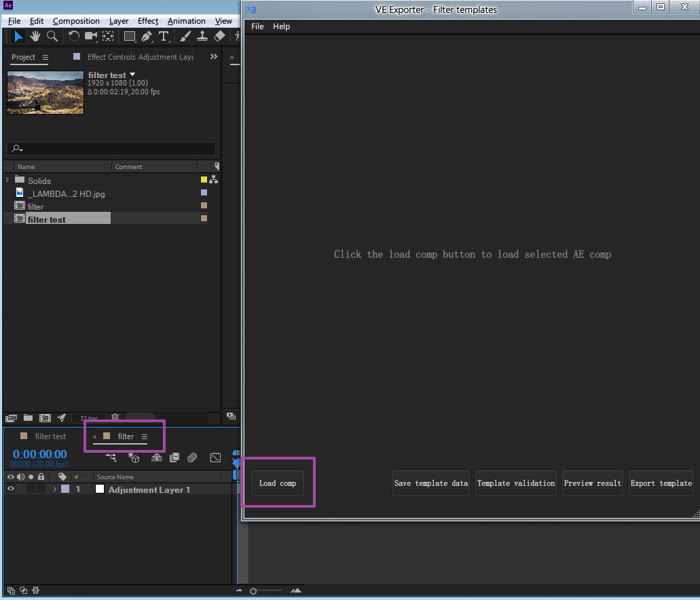This screenshot has height=600, width=700.
Task: Click the yellow label swatch for Solids
Action: click(204, 180)
